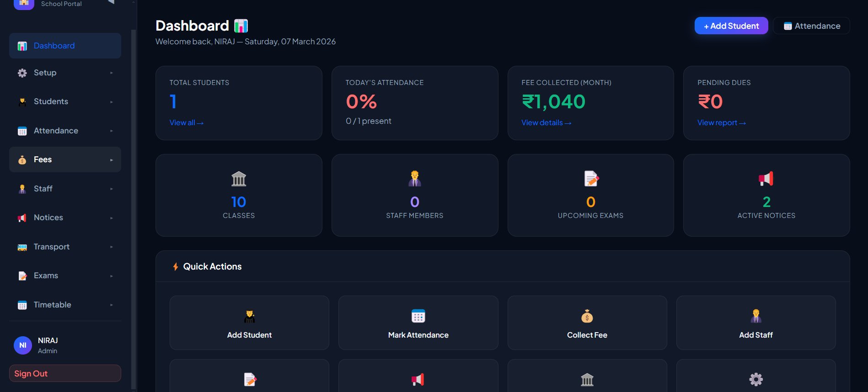The image size is (868, 392).
Task: Click the chart icon beside Dashboard heading
Action: (241, 26)
